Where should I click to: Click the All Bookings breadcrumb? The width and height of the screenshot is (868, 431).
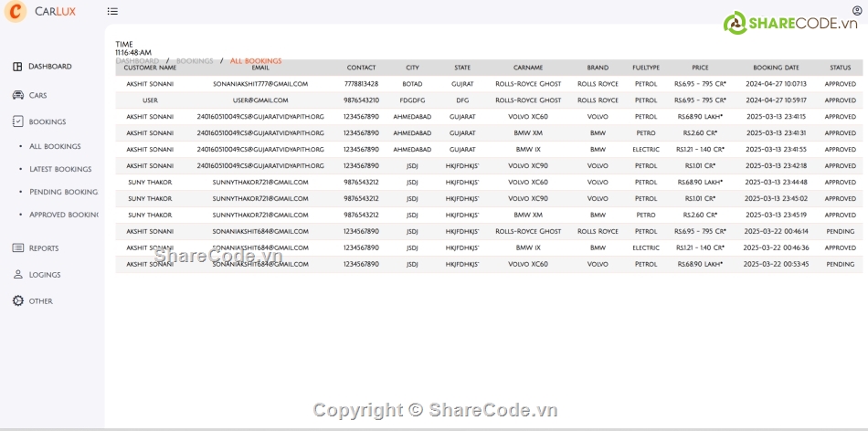256,61
